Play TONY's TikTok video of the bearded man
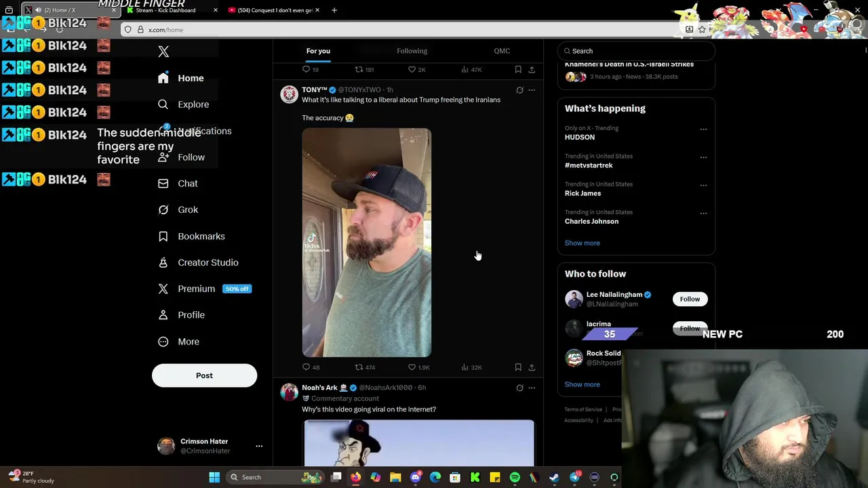Image resolution: width=868 pixels, height=488 pixels. pos(366,243)
